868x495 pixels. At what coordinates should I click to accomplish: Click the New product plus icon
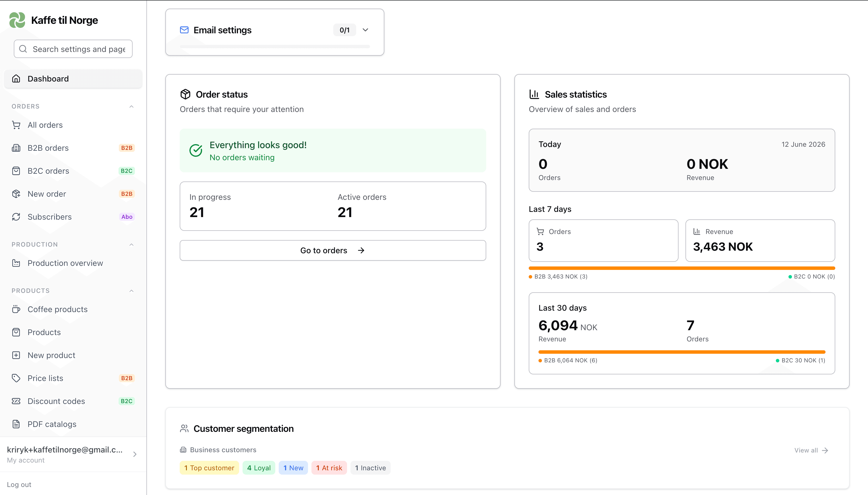[16, 355]
